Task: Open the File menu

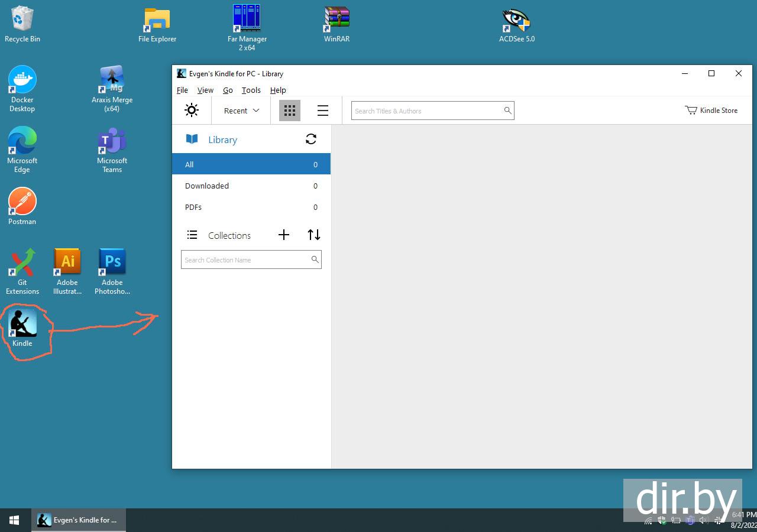Action: 182,90
